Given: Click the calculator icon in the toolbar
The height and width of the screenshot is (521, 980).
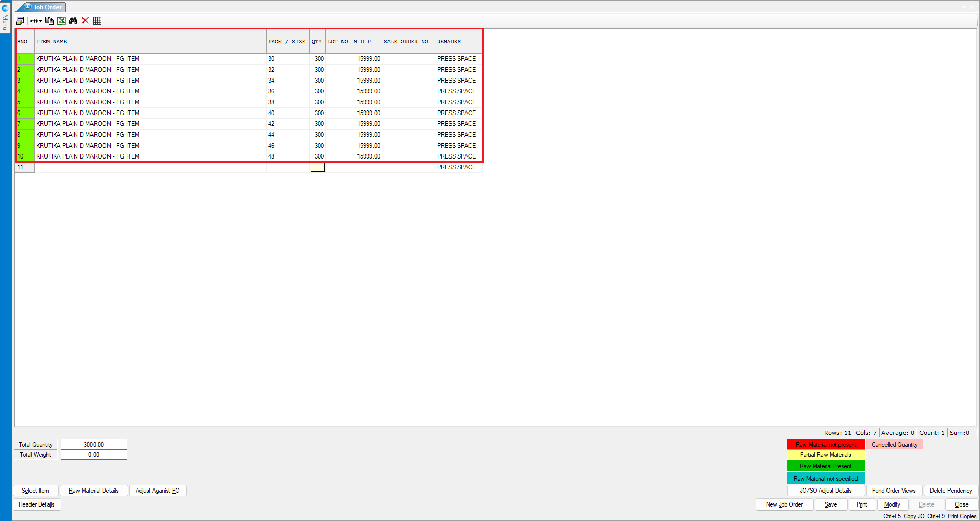Looking at the screenshot, I should tap(20, 21).
